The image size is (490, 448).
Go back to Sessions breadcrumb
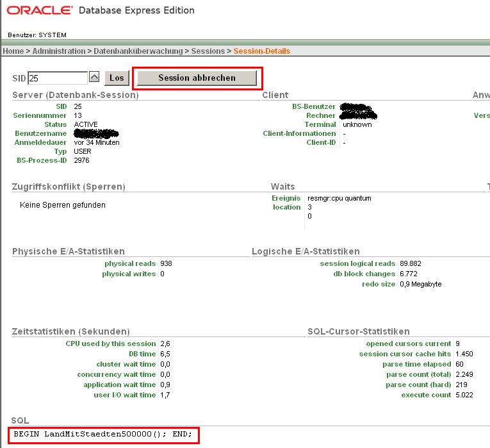[208, 51]
